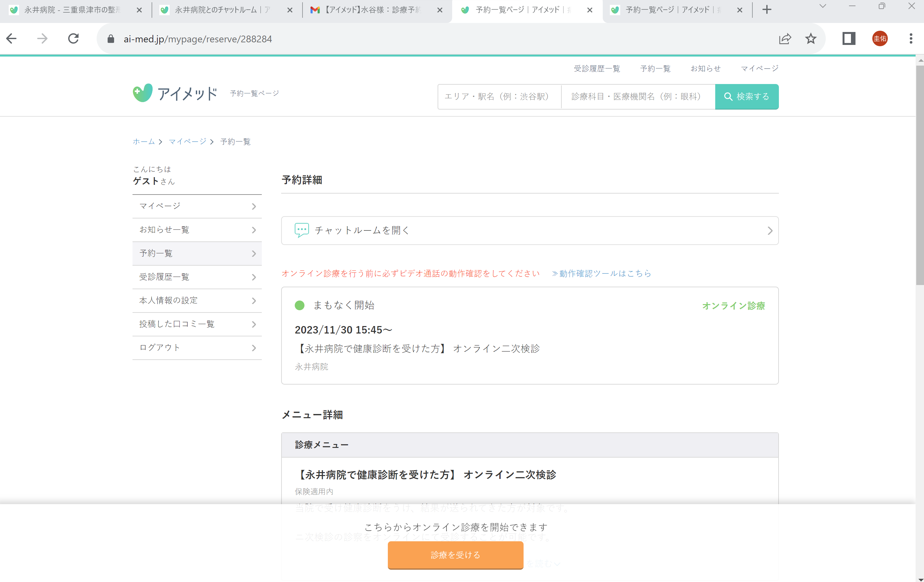Click the 検索する search button

(747, 97)
